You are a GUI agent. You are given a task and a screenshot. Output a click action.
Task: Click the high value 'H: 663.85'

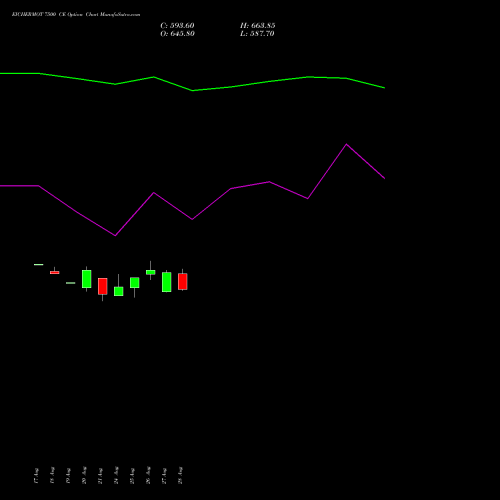[x=258, y=26]
